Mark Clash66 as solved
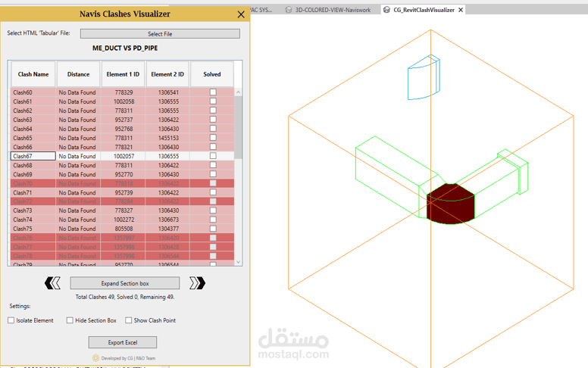The height and width of the screenshot is (368, 588). click(x=213, y=147)
